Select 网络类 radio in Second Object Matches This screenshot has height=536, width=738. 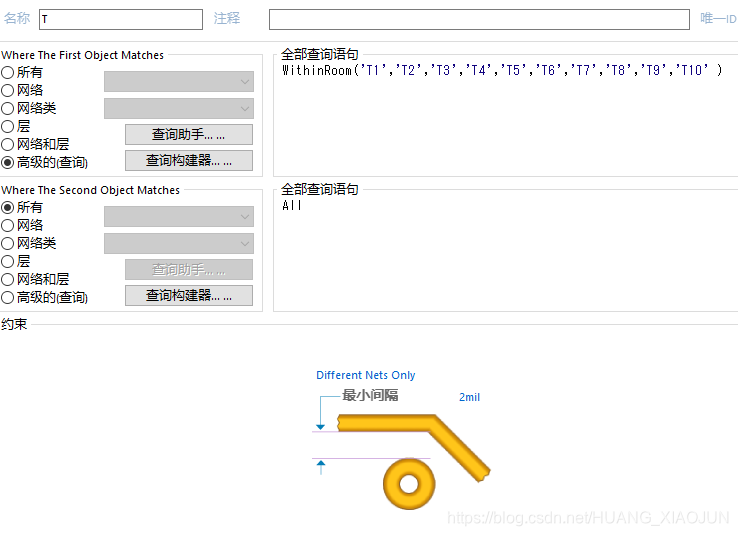(x=8, y=243)
